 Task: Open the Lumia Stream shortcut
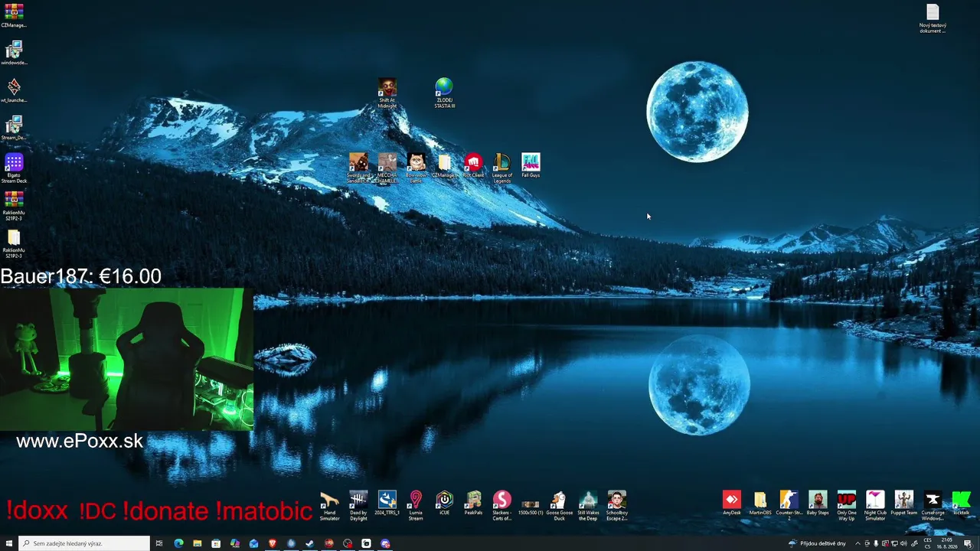(416, 506)
